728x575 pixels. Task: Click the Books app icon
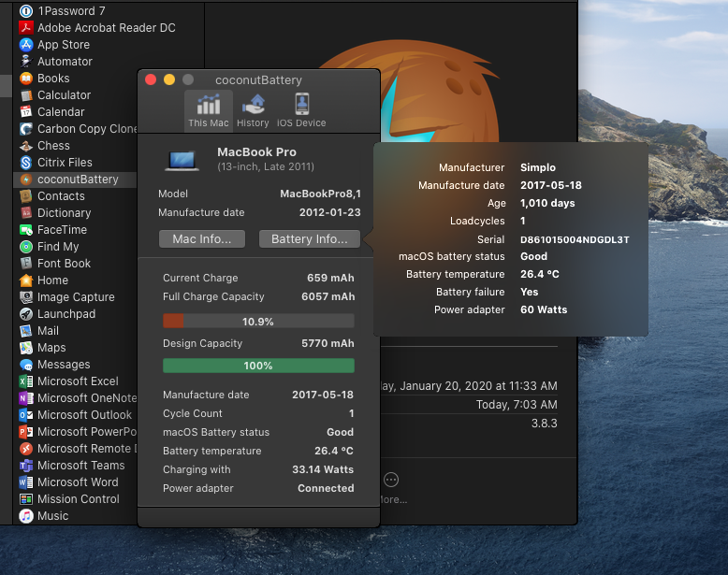(x=26, y=79)
